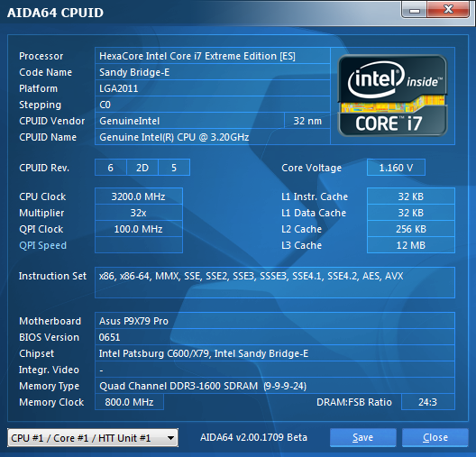Image resolution: width=476 pixels, height=457 pixels.
Task: Save the CPUID report
Action: 362,437
